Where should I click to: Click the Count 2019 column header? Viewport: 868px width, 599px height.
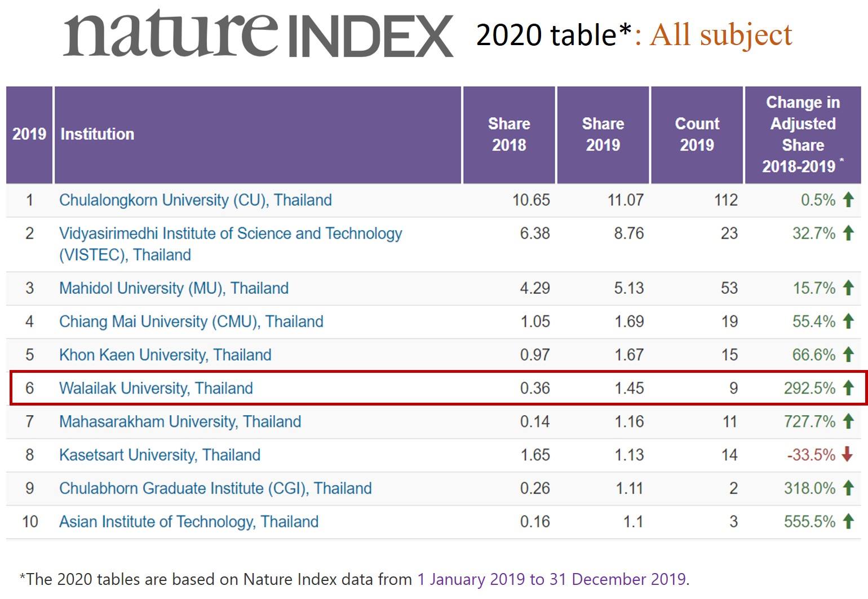click(697, 134)
